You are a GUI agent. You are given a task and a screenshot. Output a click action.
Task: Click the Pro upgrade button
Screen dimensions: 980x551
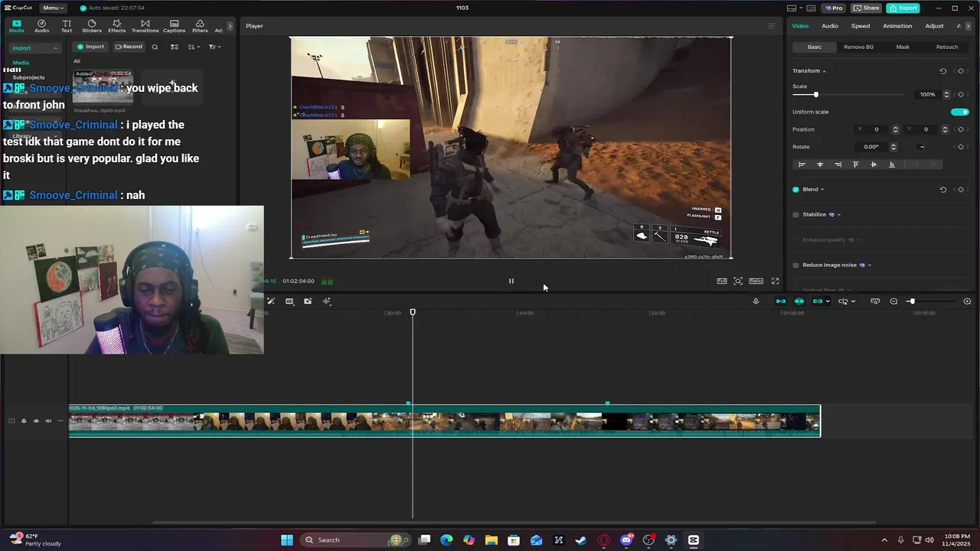click(x=833, y=8)
